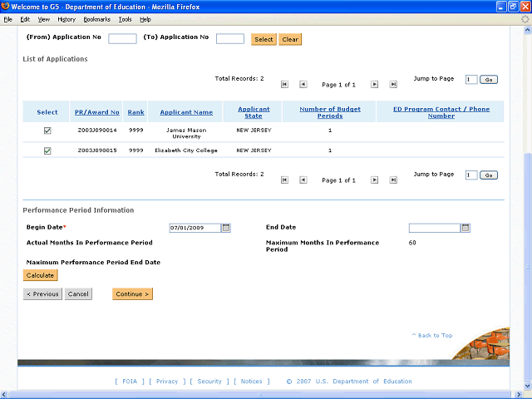This screenshot has height=399, width=532.
Task: Open the End Date calendar picker
Action: (465, 228)
